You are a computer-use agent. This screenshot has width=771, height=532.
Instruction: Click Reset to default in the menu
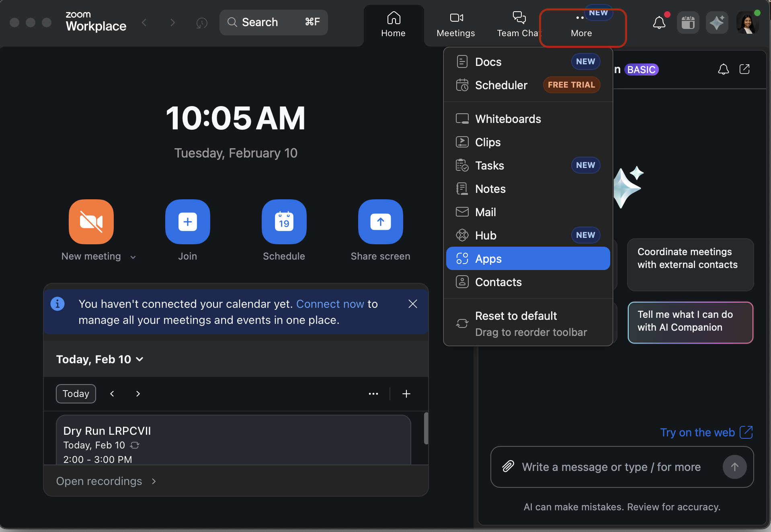click(516, 316)
